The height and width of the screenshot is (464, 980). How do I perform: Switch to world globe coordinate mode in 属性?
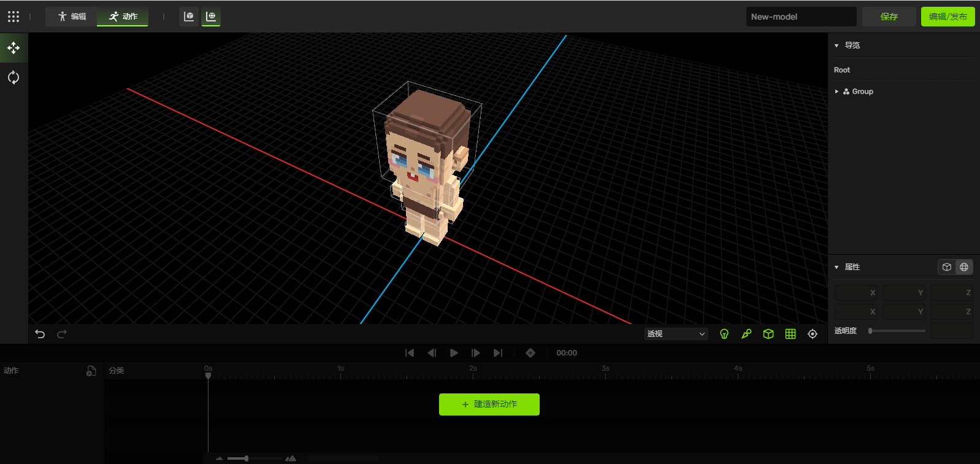pyautogui.click(x=964, y=267)
